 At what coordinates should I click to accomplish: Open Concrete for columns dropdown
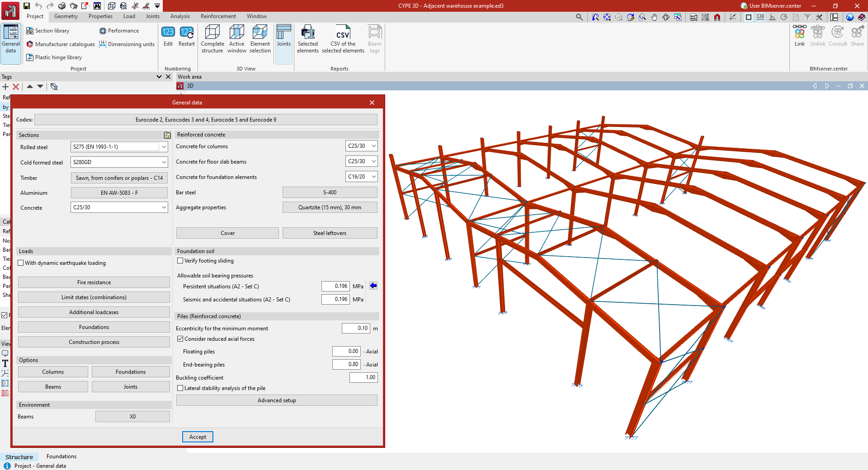point(373,146)
